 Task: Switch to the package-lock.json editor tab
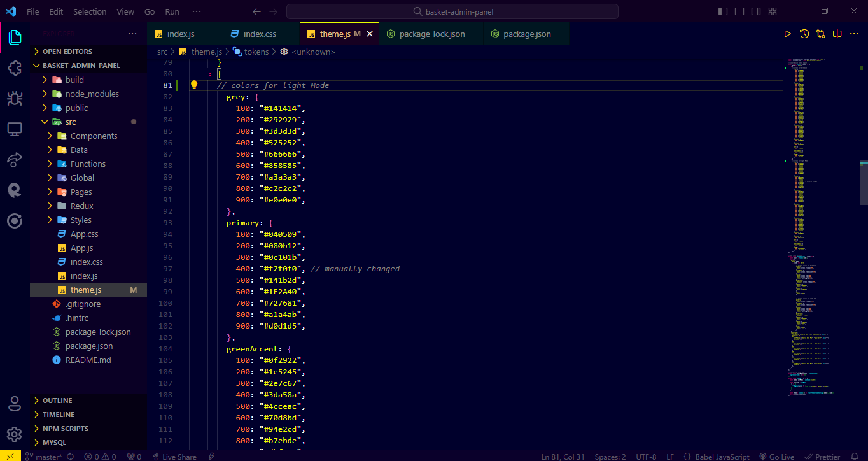431,34
